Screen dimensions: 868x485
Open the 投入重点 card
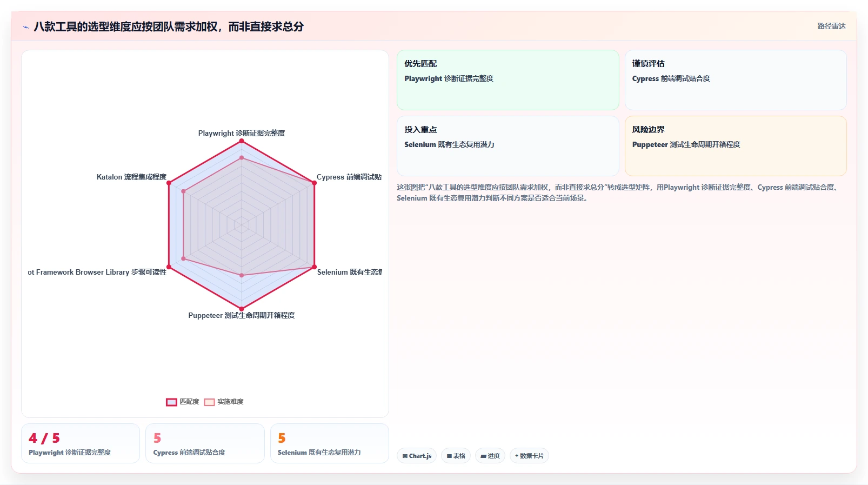tap(508, 146)
